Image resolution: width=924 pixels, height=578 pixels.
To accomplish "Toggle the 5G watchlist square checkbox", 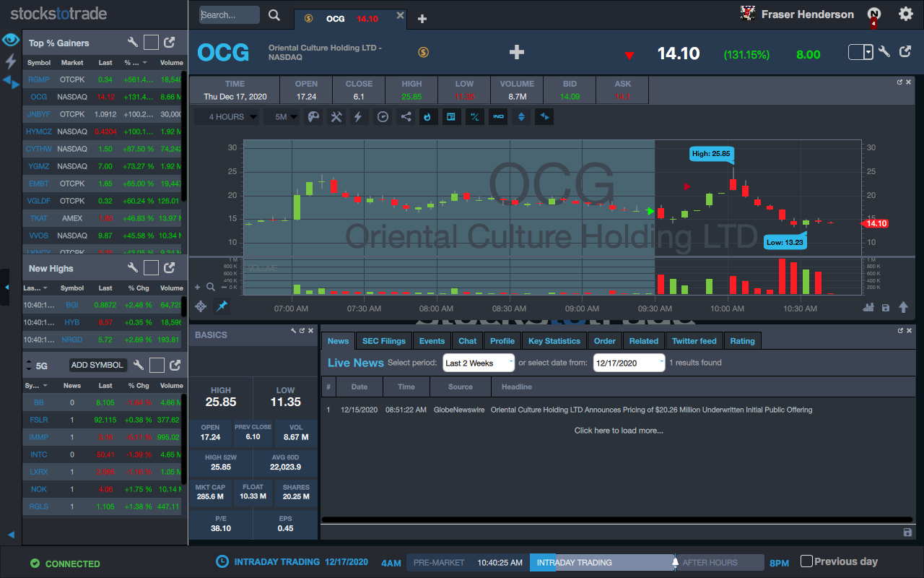I will pos(157,365).
